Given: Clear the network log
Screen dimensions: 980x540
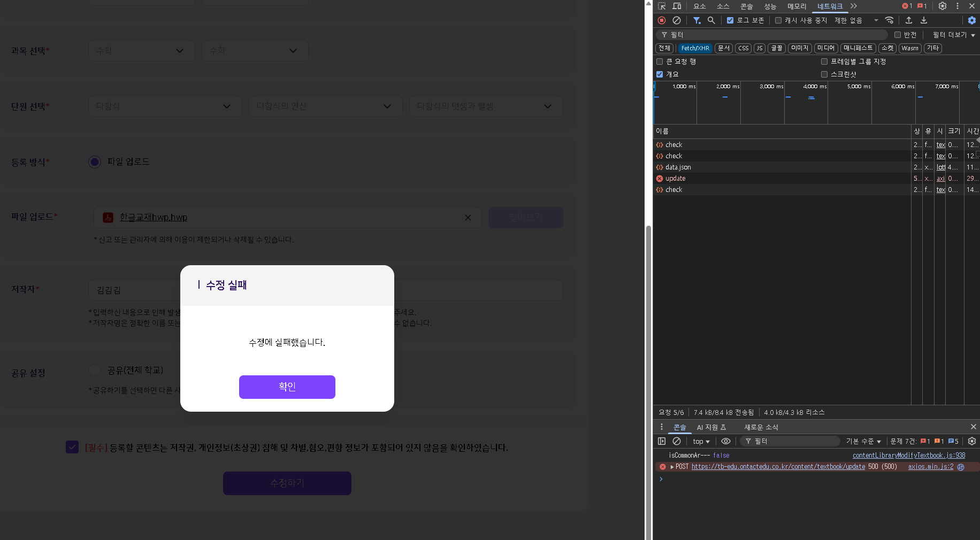Looking at the screenshot, I should 677,20.
